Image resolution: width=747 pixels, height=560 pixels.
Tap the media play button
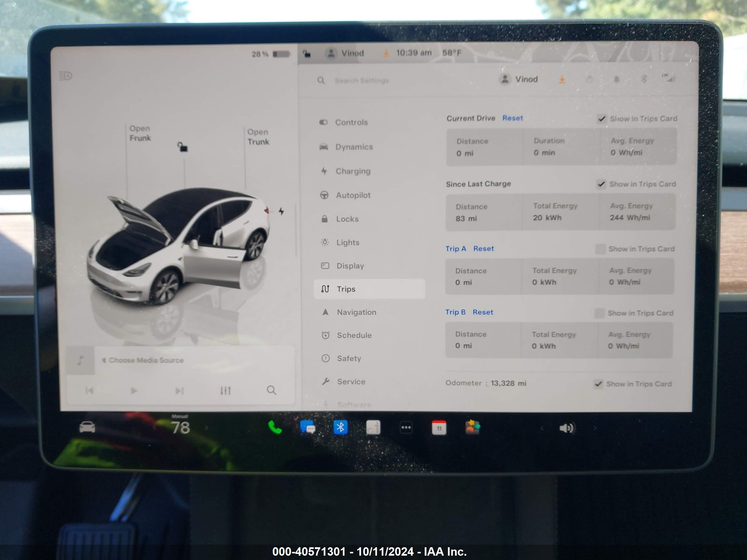pos(134,390)
